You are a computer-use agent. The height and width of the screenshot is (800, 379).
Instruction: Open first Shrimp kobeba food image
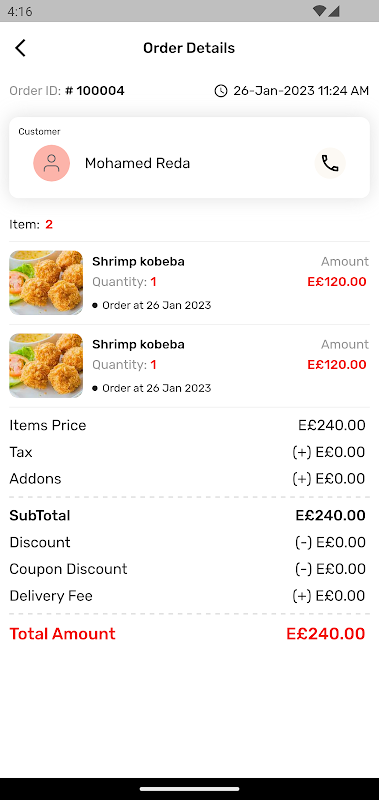[x=46, y=283]
